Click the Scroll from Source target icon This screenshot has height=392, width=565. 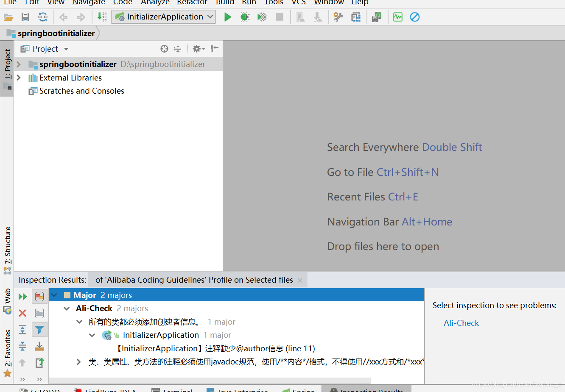(x=165, y=49)
